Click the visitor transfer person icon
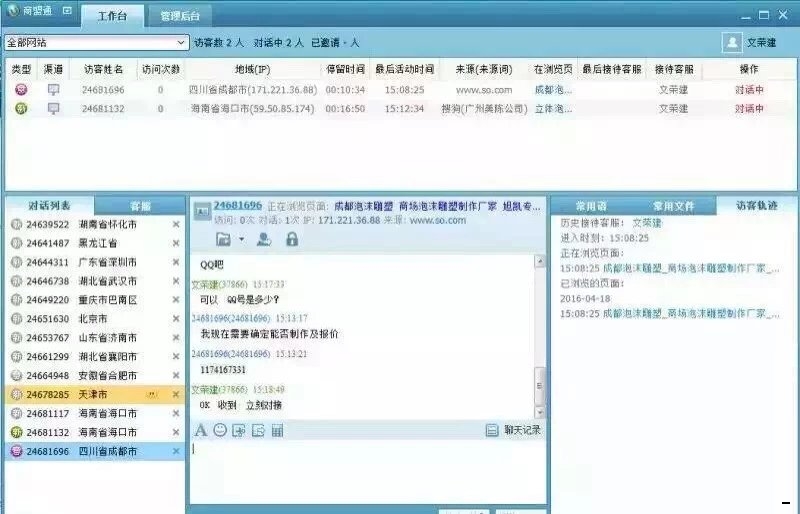The image size is (800, 514). pos(264,239)
